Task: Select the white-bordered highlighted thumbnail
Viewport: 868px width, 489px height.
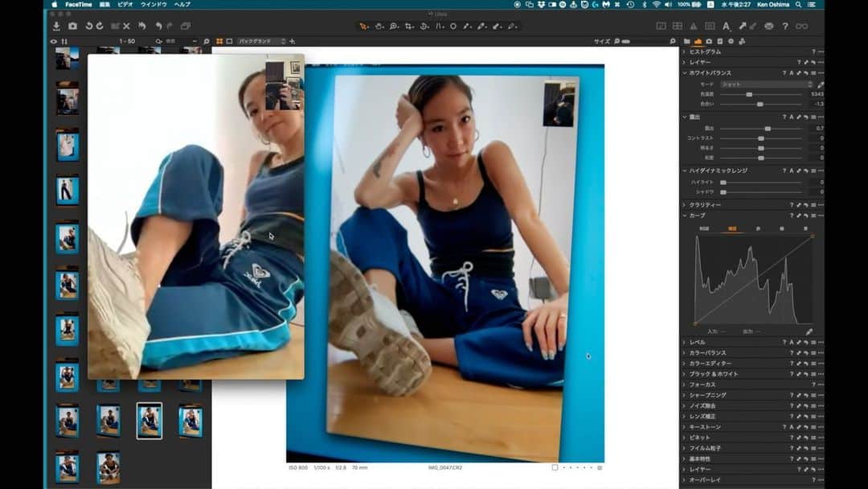Action: coord(149,421)
